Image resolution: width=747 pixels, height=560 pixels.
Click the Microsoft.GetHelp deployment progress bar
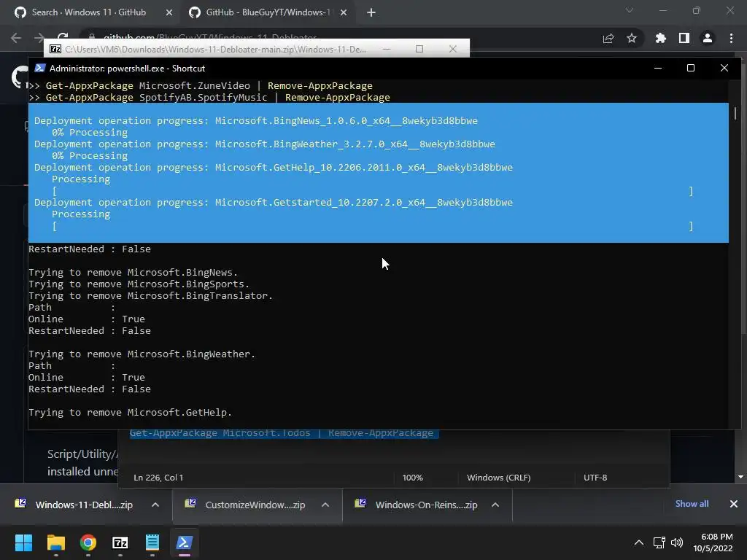pos(373,191)
